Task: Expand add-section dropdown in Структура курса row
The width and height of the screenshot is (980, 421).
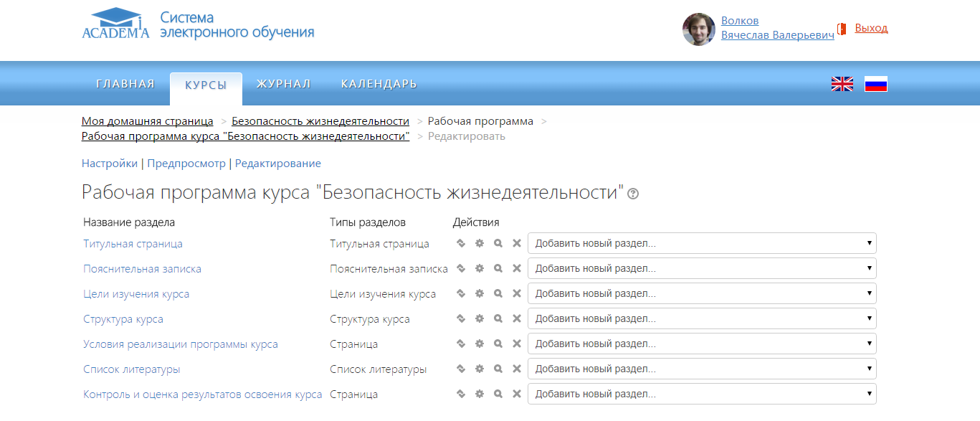Action: click(x=701, y=318)
